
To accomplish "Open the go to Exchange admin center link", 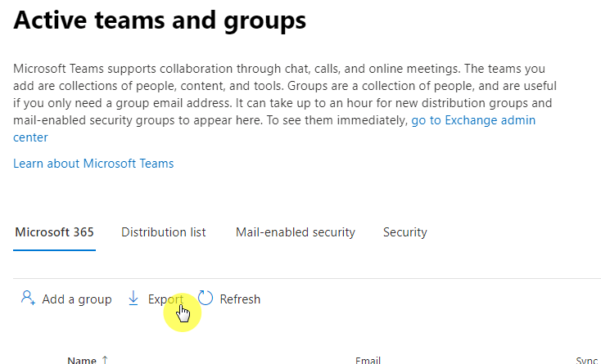I will pyautogui.click(x=473, y=120).
